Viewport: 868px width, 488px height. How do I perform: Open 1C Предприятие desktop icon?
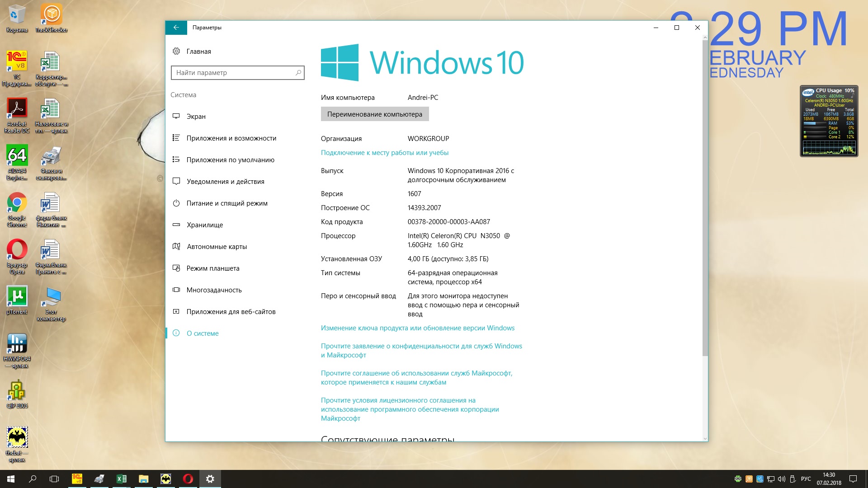(17, 69)
